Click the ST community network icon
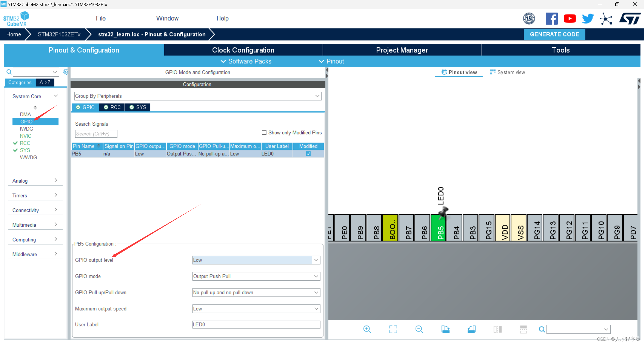Image resolution: width=644 pixels, height=344 pixels. pos(606,19)
